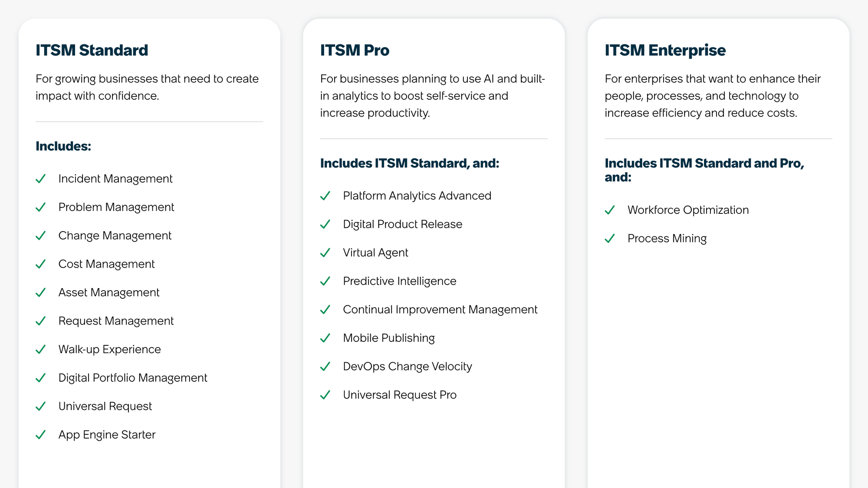This screenshot has height=488, width=868.
Task: Click the checkmark beside App Engine Starter
Action: (41, 435)
